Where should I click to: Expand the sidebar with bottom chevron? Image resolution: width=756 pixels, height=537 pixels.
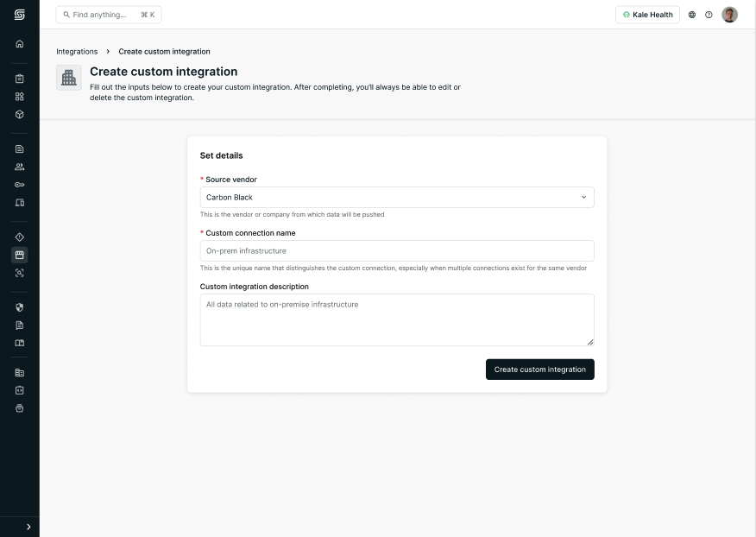pyautogui.click(x=28, y=527)
